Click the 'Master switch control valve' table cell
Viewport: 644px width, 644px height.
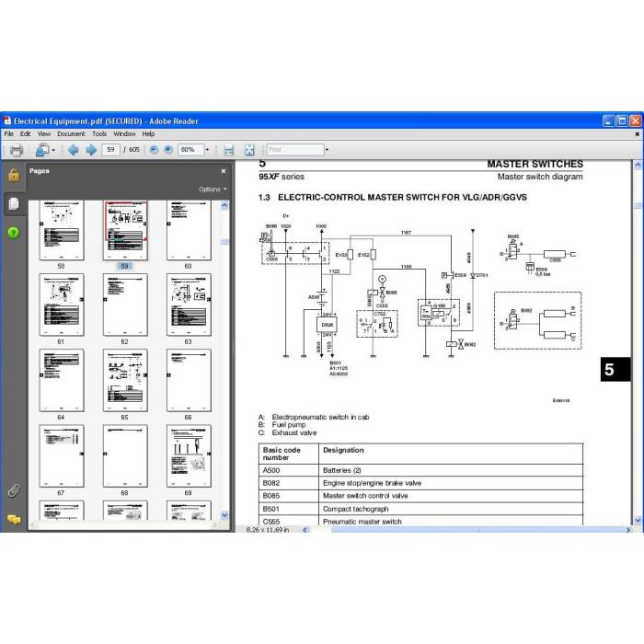click(451, 496)
